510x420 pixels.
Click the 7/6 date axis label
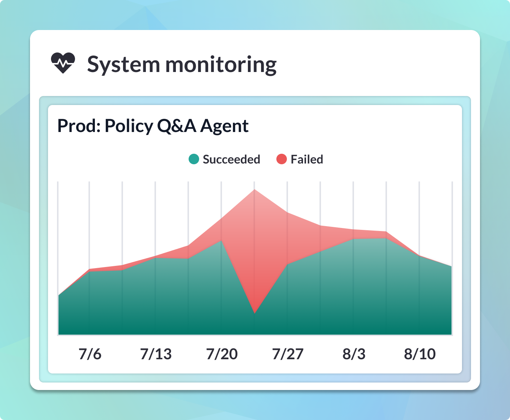(90, 354)
